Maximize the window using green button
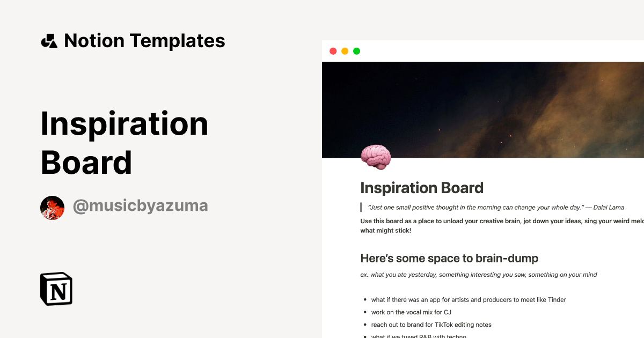This screenshot has height=338, width=644. pyautogui.click(x=356, y=51)
